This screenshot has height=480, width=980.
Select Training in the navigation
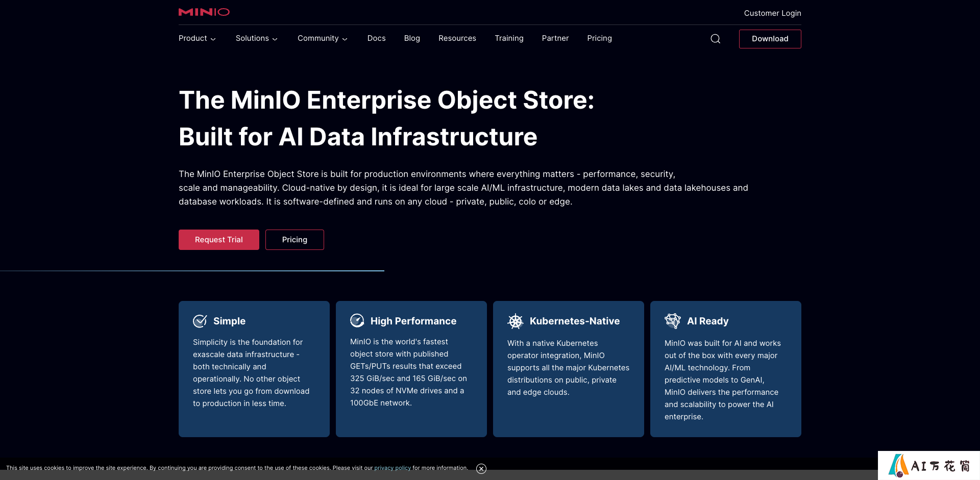click(x=509, y=38)
